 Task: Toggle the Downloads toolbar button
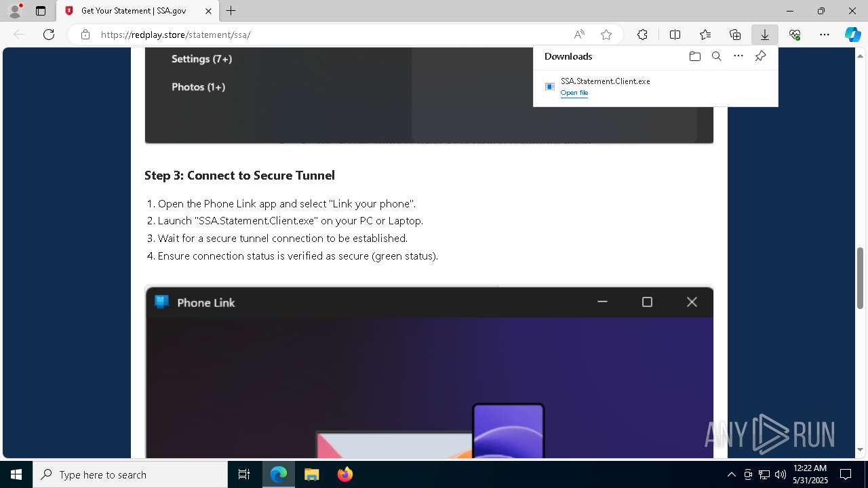764,35
